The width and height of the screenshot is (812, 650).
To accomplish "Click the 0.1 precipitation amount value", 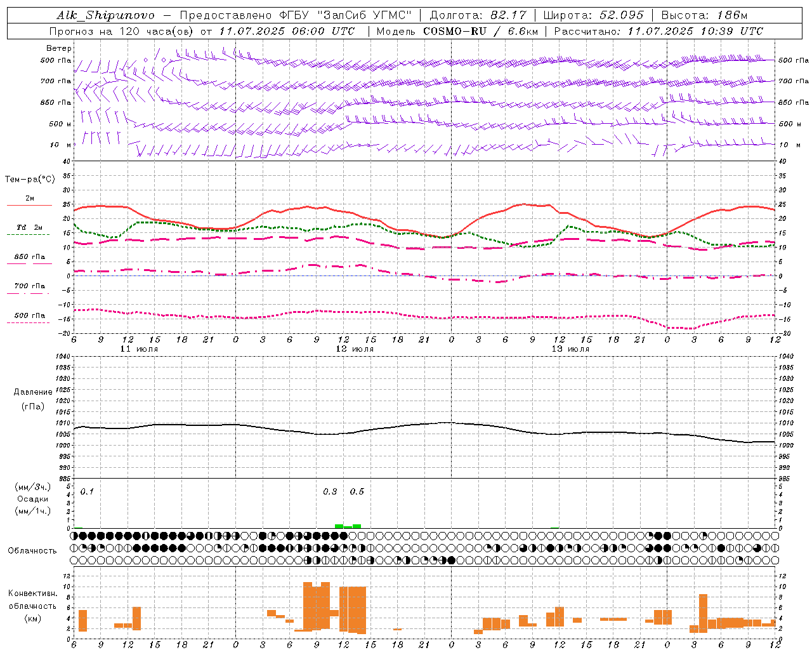I will (87, 491).
